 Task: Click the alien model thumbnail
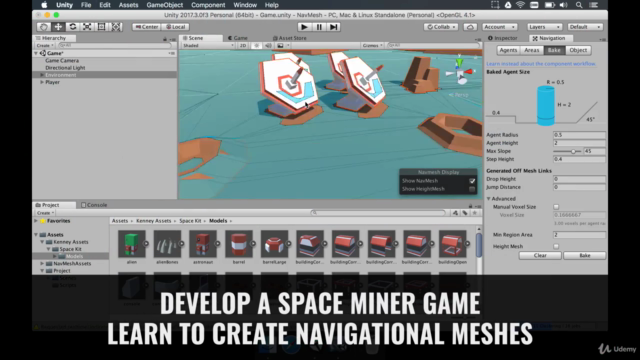point(131,244)
